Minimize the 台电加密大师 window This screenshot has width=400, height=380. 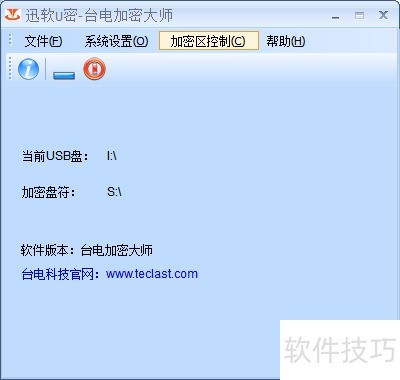point(335,16)
